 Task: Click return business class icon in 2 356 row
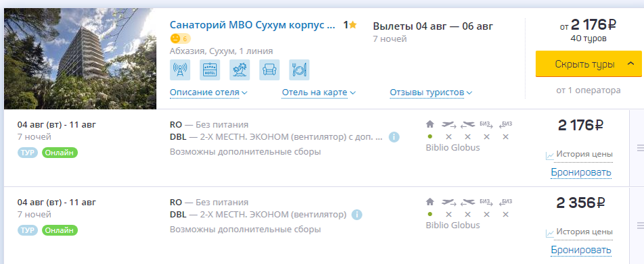(x=505, y=201)
